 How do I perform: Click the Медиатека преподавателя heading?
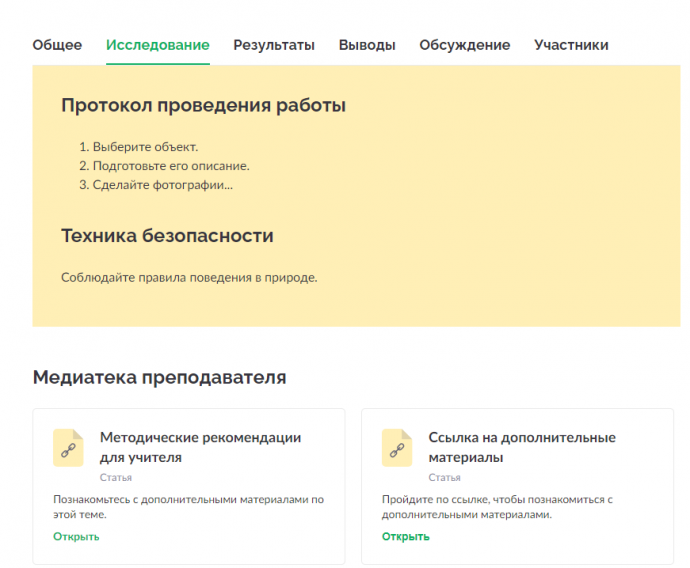(159, 377)
